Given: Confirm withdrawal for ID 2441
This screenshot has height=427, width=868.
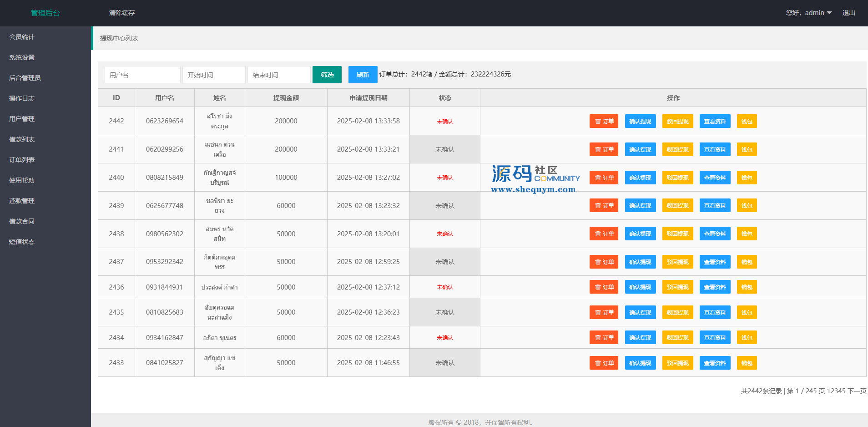Looking at the screenshot, I should (640, 149).
